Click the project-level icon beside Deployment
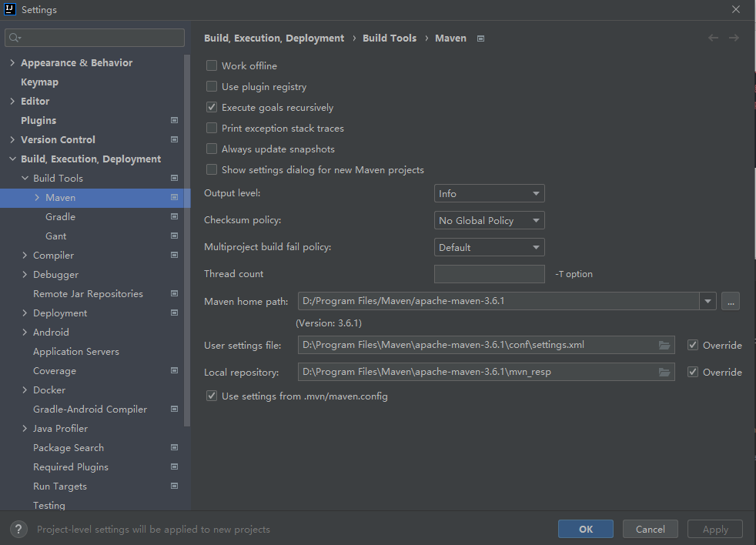Image resolution: width=756 pixels, height=545 pixels. coord(175,313)
